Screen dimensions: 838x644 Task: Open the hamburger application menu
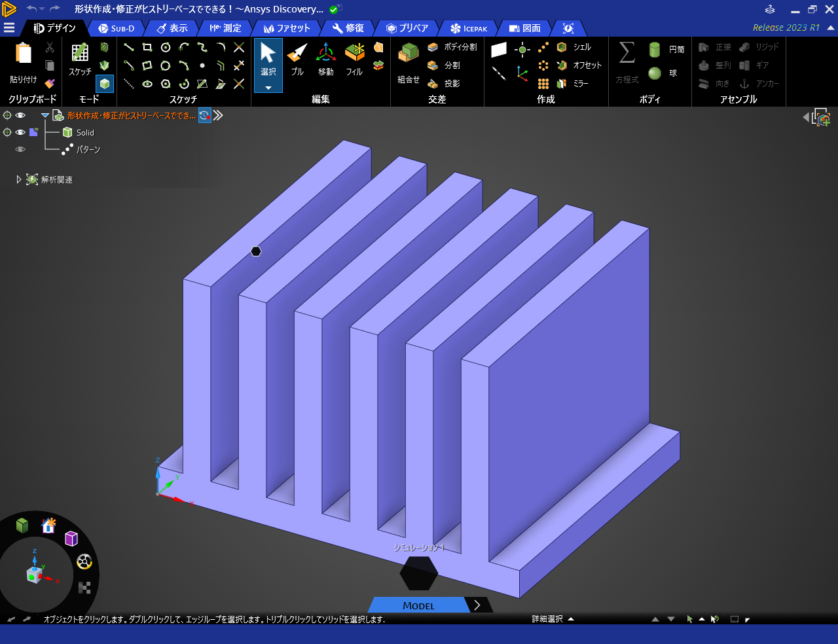click(x=9, y=27)
